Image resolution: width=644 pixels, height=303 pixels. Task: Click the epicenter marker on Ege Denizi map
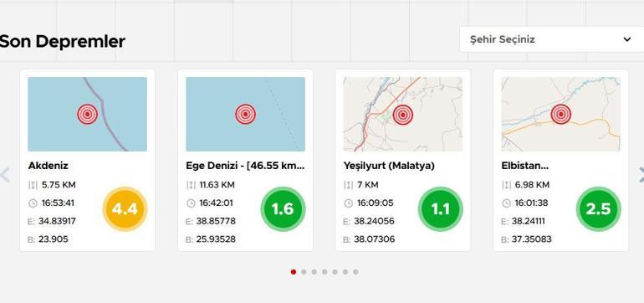coord(246,115)
